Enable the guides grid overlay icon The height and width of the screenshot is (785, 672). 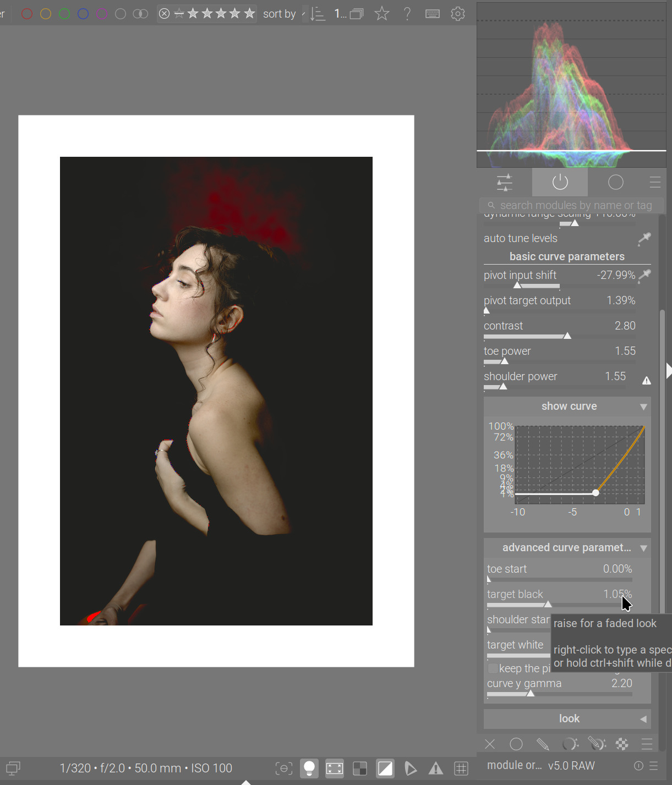461,768
